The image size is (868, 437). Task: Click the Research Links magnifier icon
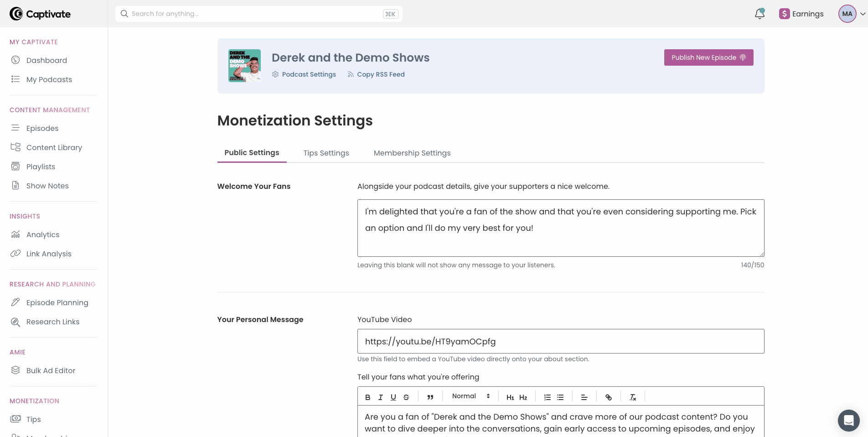(x=15, y=322)
